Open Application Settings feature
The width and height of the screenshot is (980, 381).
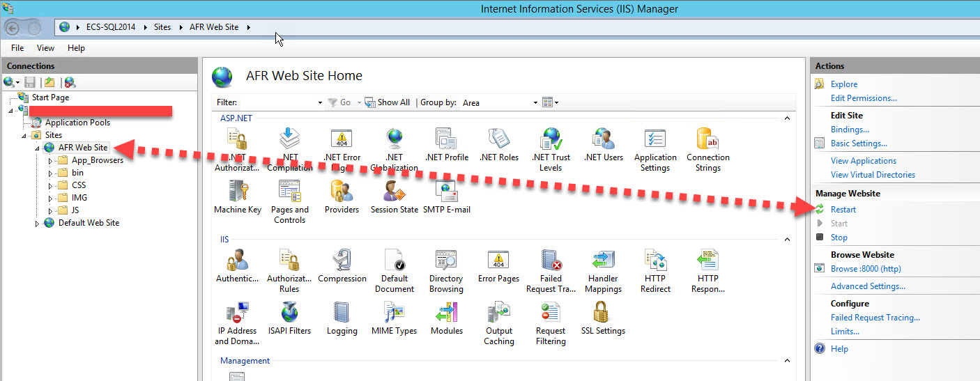pyautogui.click(x=655, y=149)
